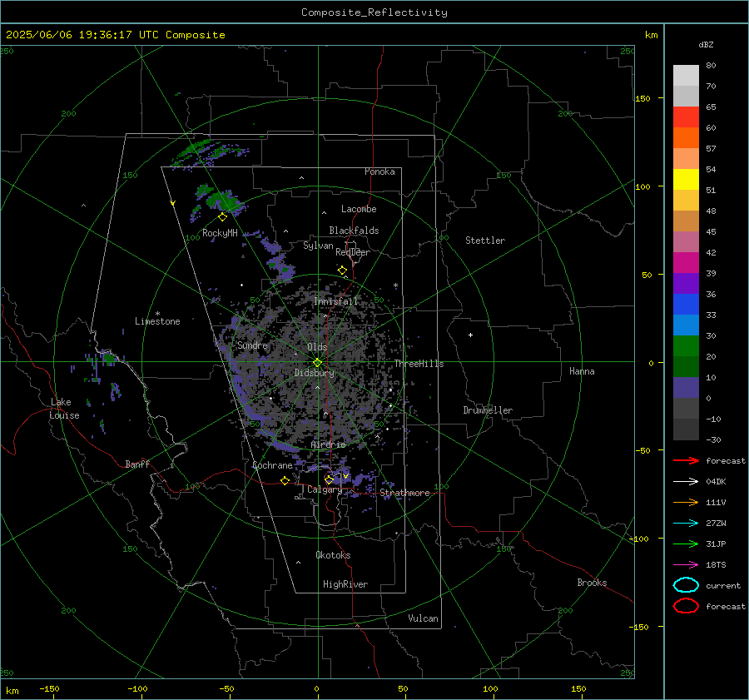Click the RedDeer city label
The height and width of the screenshot is (700, 749).
pyautogui.click(x=353, y=252)
